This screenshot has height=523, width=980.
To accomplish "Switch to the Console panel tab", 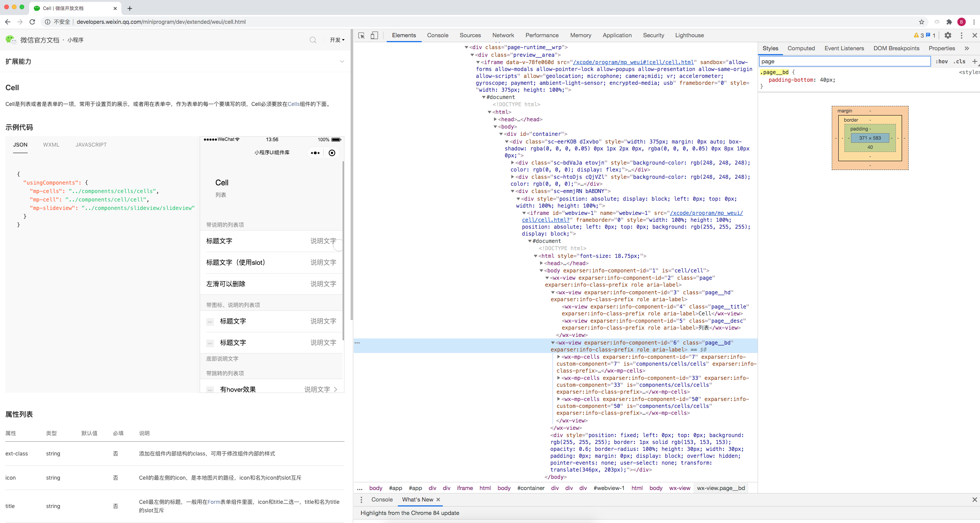I will (437, 35).
